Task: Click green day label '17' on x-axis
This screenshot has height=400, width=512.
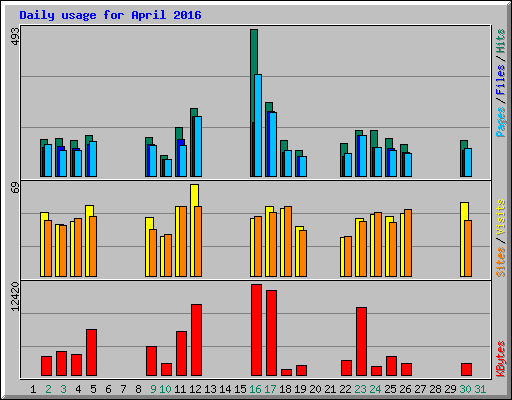Action: (x=270, y=389)
